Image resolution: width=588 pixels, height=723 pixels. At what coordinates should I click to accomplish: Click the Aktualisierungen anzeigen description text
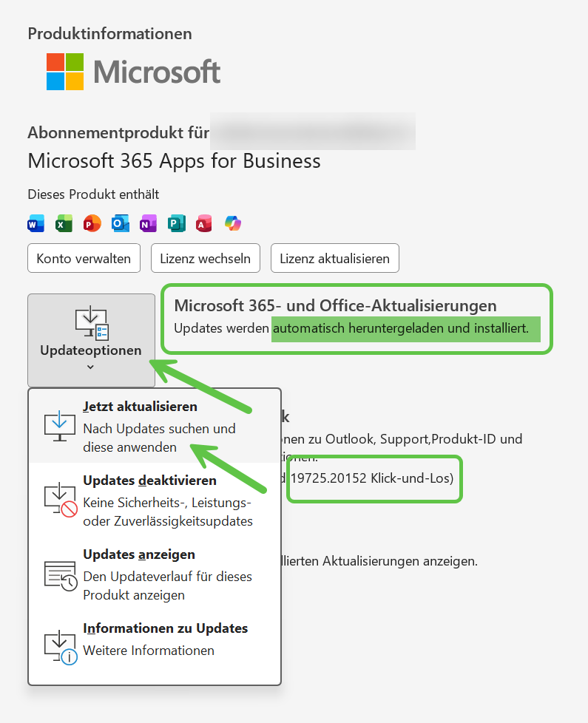379,561
